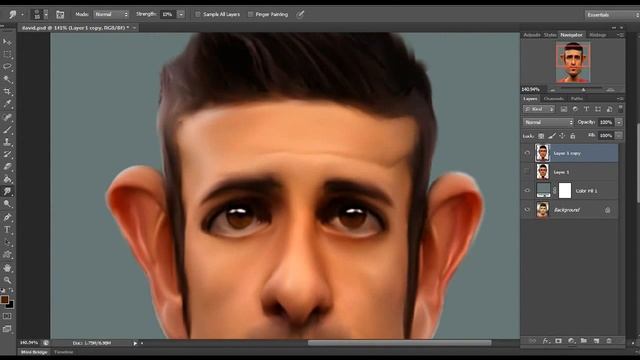Screen dimensions: 640x360
Task: Toggle lock transparent pixels
Action: (541, 136)
